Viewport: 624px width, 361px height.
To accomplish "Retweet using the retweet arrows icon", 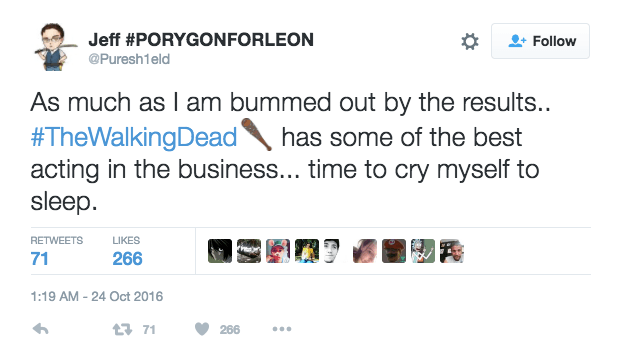I will [122, 330].
